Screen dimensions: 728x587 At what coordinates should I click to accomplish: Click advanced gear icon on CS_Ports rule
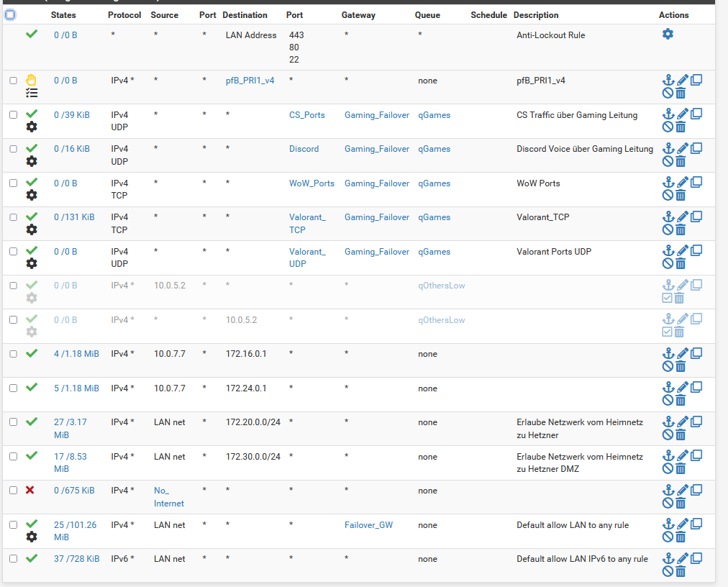click(32, 127)
